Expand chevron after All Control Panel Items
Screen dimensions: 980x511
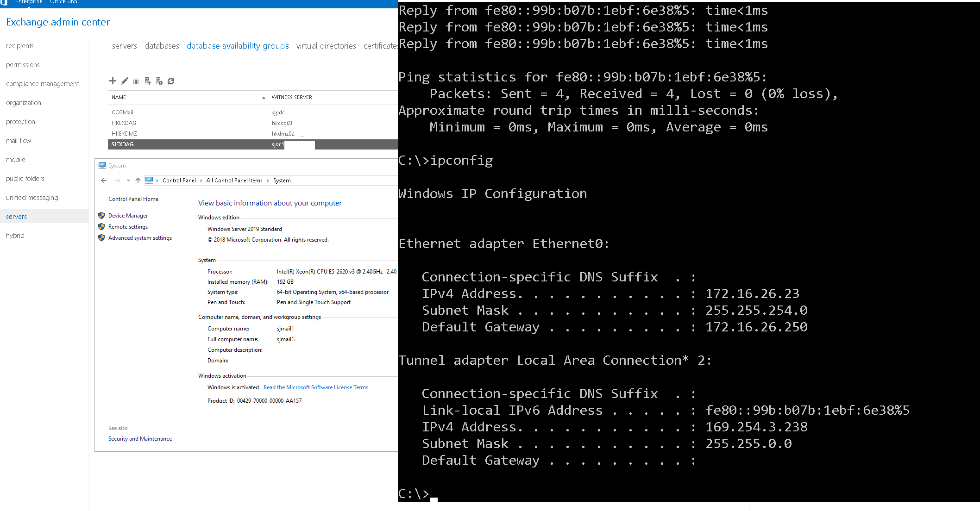pos(268,181)
